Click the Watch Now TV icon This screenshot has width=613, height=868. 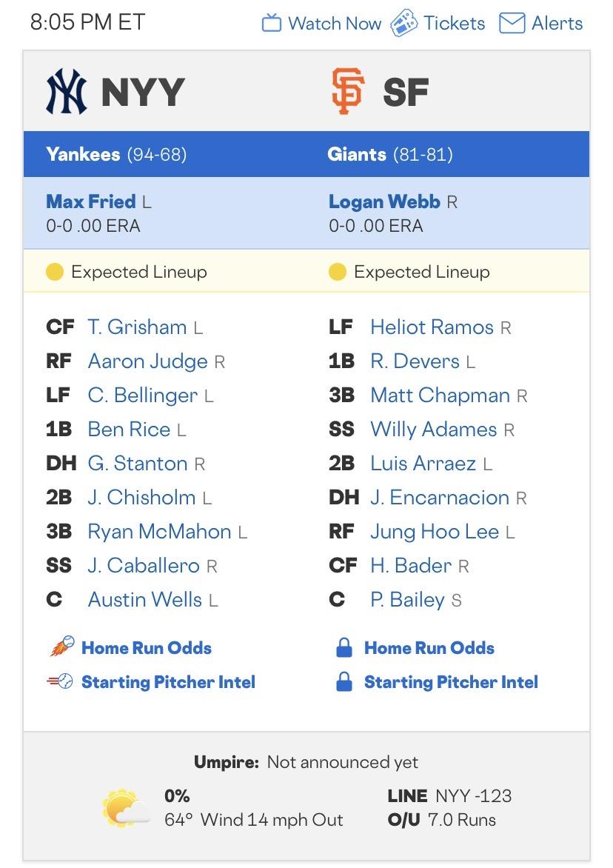click(x=272, y=24)
